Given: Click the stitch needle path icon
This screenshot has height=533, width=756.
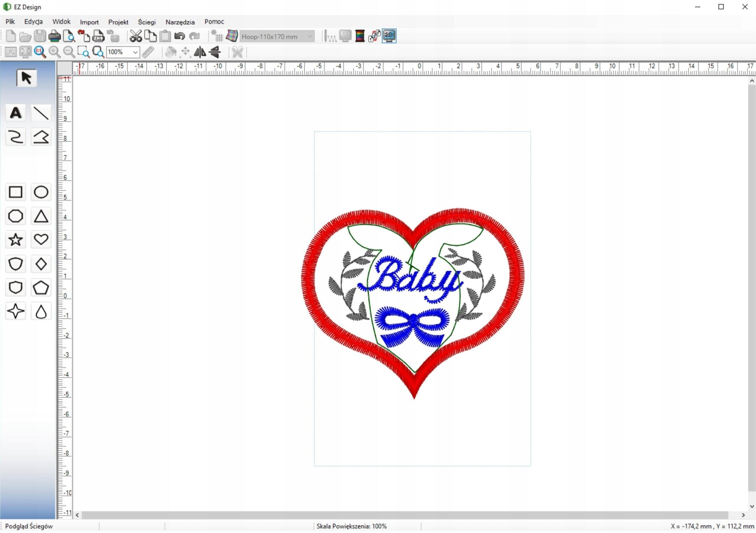Looking at the screenshot, I should click(330, 36).
